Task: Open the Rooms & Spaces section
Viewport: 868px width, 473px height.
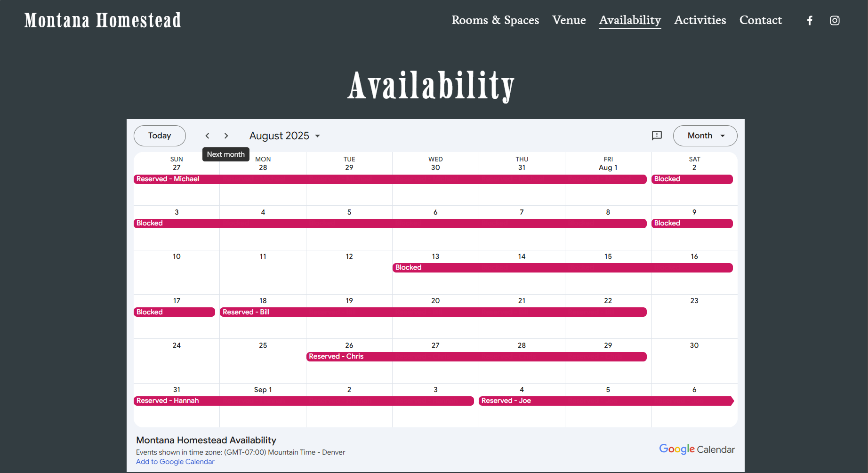Action: 495,20
